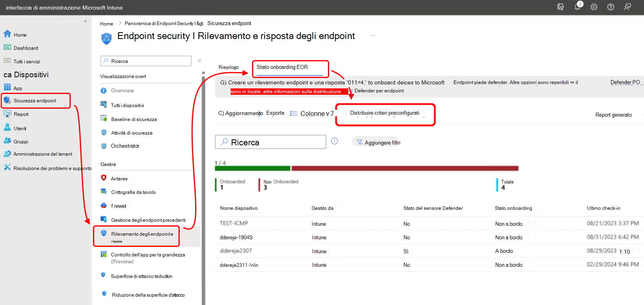This screenshot has width=644, height=305.
Task: Open Crittografia da tavolo
Action: (x=133, y=192)
